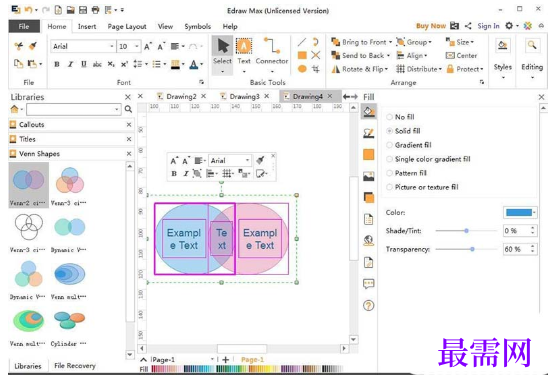Switch to the Insert ribbon tab
The image size is (550, 384).
tap(87, 26)
